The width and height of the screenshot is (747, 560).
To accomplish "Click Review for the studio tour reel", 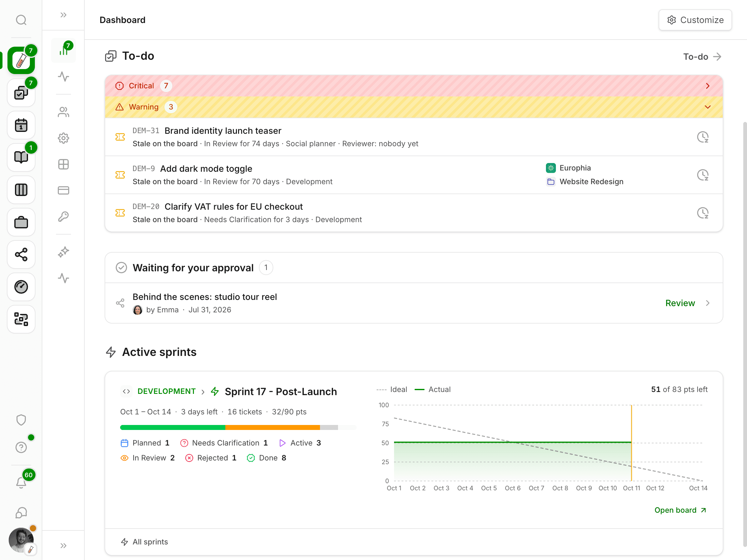I will point(680,303).
